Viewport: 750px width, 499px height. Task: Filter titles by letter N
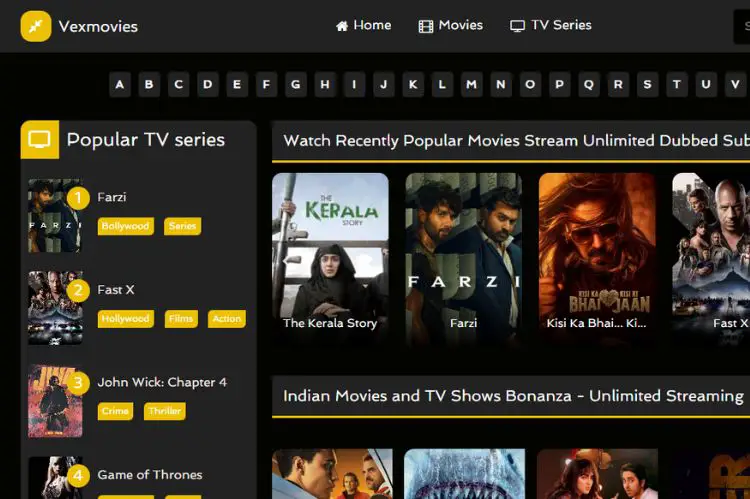point(501,85)
